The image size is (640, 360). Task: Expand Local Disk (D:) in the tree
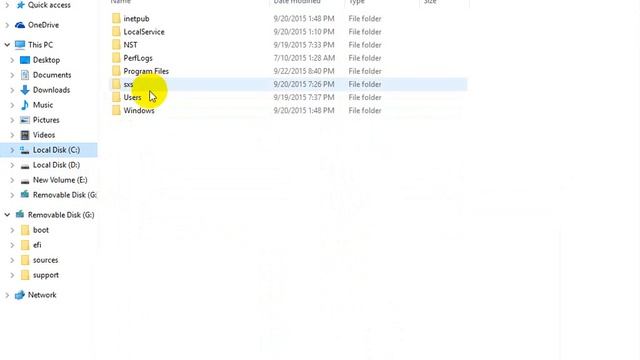point(12,165)
